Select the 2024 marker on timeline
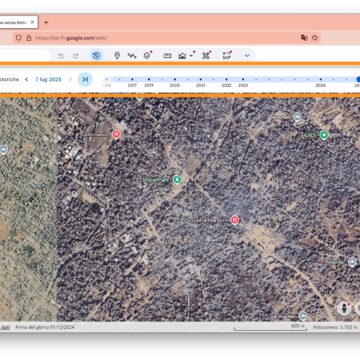This screenshot has height=360, width=360. (x=321, y=79)
